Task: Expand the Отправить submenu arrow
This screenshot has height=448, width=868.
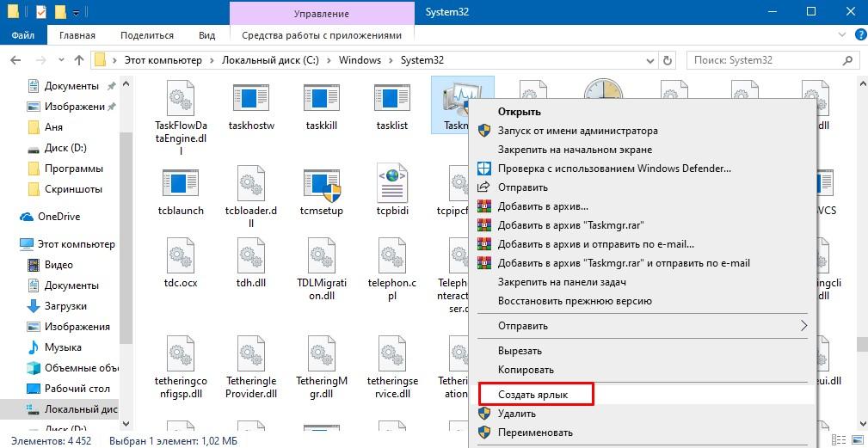Action: pyautogui.click(x=803, y=326)
